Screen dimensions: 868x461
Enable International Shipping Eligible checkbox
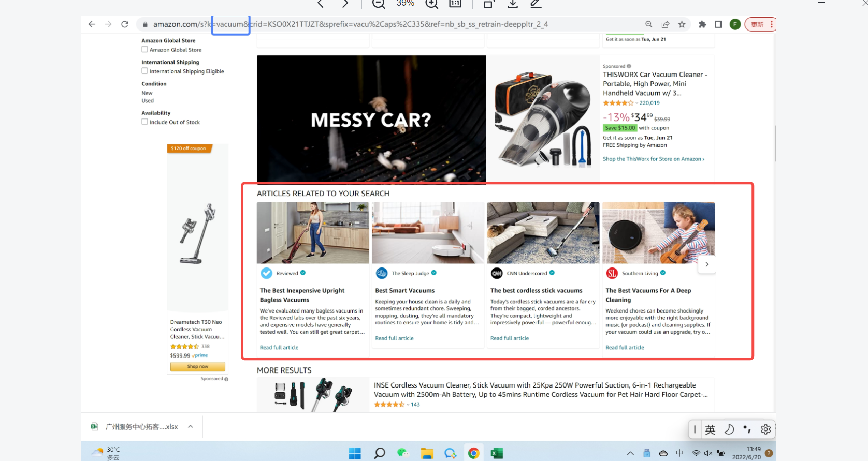[145, 71]
